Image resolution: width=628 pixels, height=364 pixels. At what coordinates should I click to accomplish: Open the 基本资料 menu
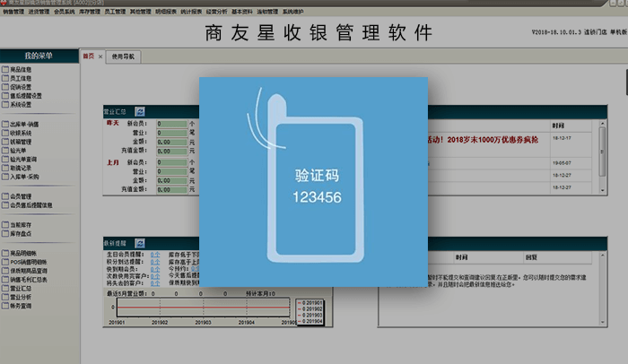tap(242, 12)
